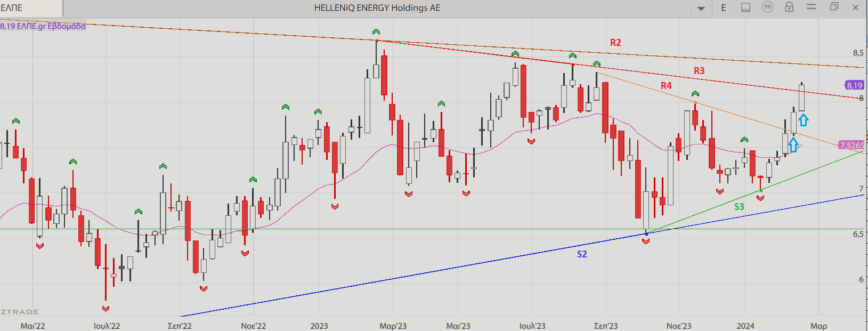
Task: Open the dropdown arrow beside the chart title
Action: tap(701, 9)
